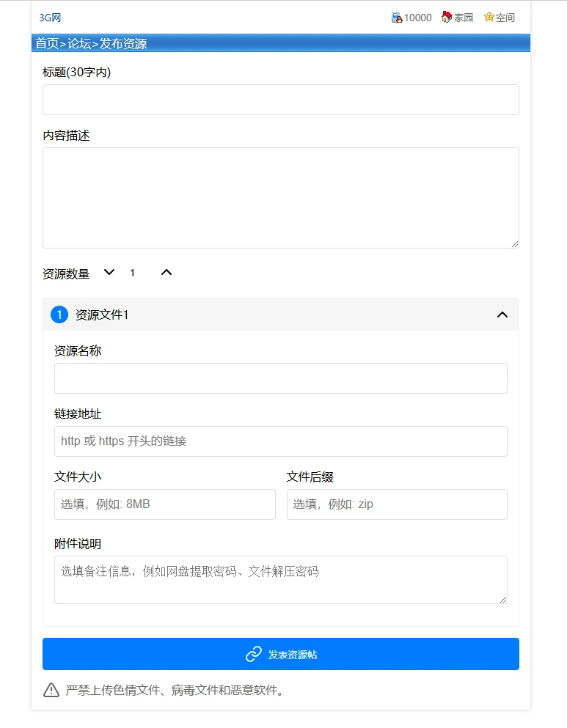Collapse the 资源文件1 panel
Viewport: 567px width, 728px height.
tap(502, 315)
